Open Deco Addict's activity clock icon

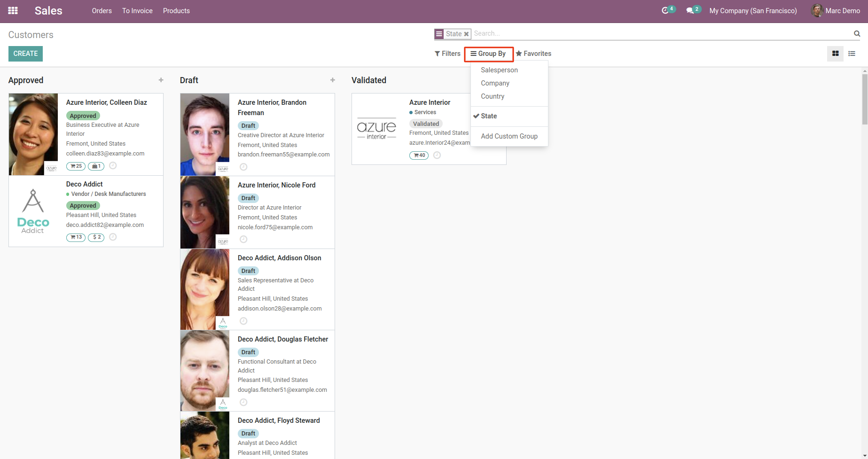pos(113,237)
